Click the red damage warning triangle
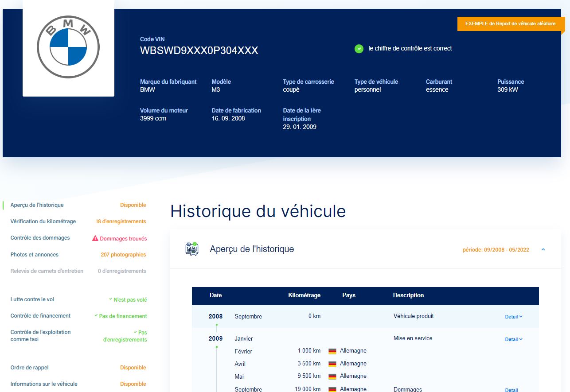Viewport: 570px width, 392px height. [x=95, y=238]
